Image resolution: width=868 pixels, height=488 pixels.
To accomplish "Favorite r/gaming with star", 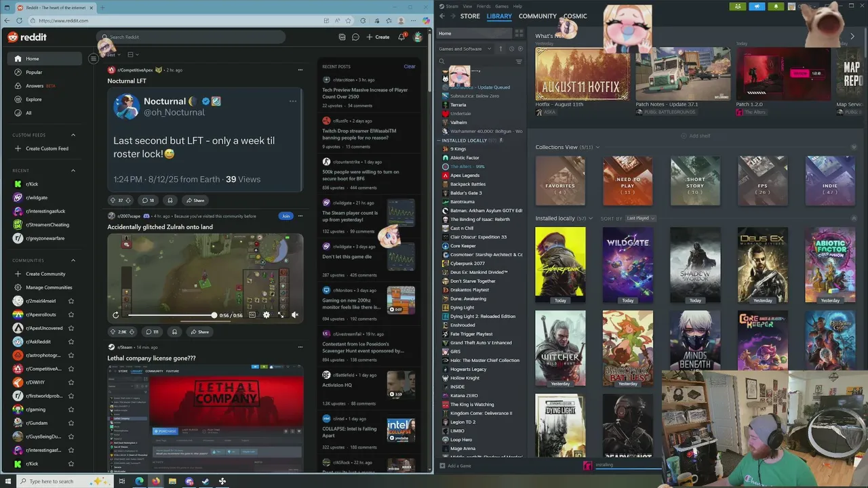I will tap(71, 409).
